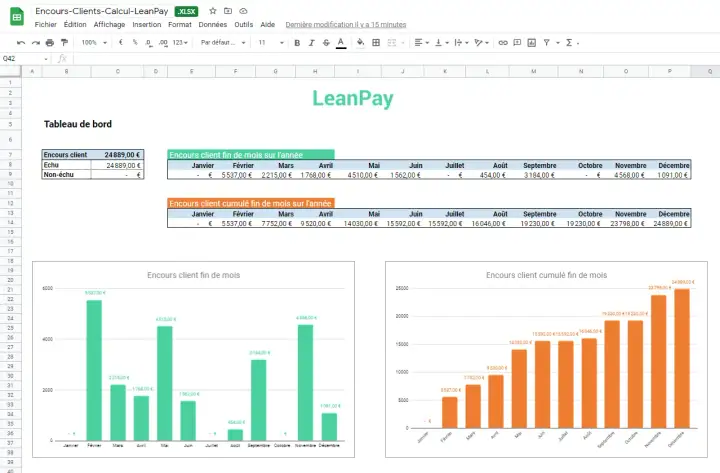The image size is (720, 473).
Task: Star the document with the star icon
Action: point(213,11)
